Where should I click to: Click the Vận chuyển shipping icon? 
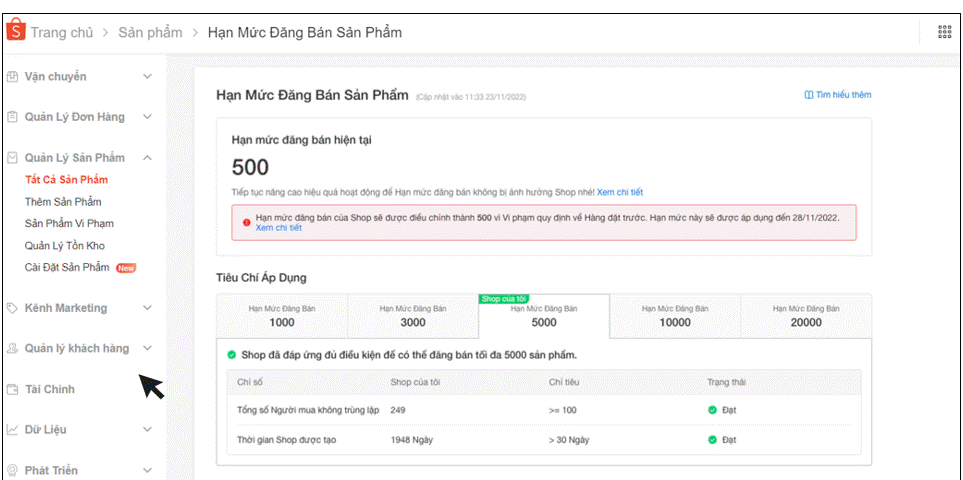tap(13, 77)
